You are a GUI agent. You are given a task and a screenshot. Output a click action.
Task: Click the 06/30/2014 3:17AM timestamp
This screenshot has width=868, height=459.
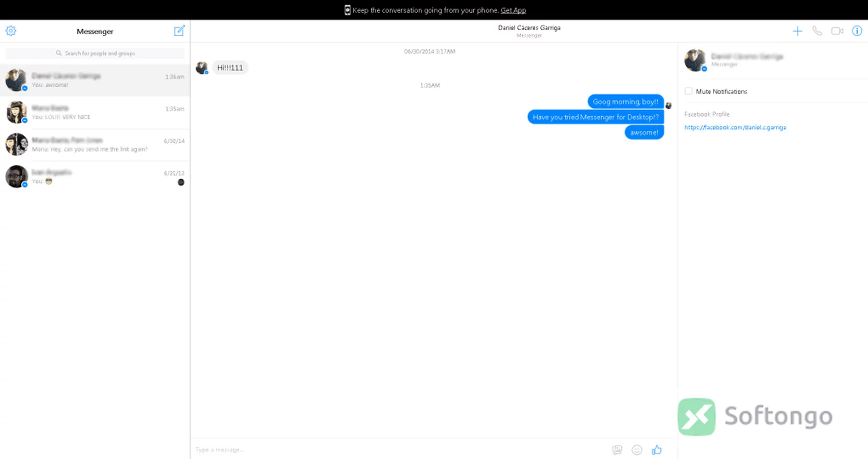[429, 52]
